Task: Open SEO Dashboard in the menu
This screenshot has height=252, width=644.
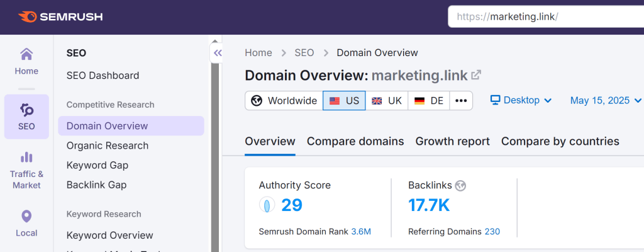Action: coord(103,76)
